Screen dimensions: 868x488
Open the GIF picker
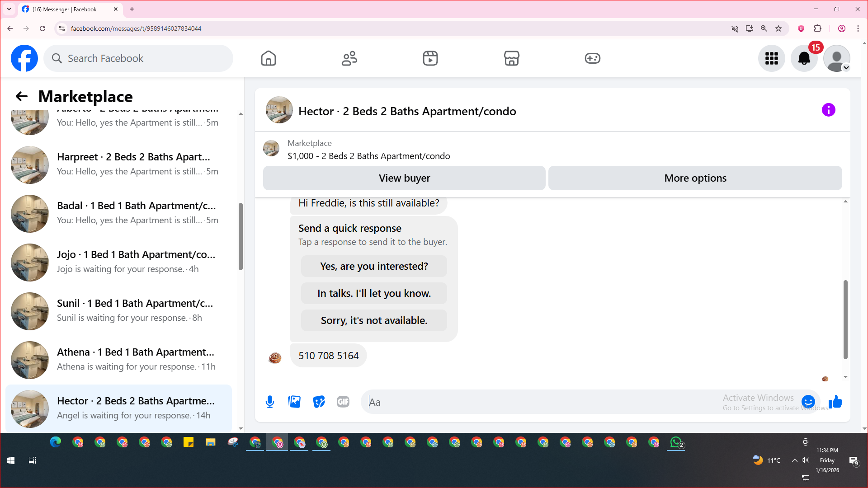(x=343, y=402)
